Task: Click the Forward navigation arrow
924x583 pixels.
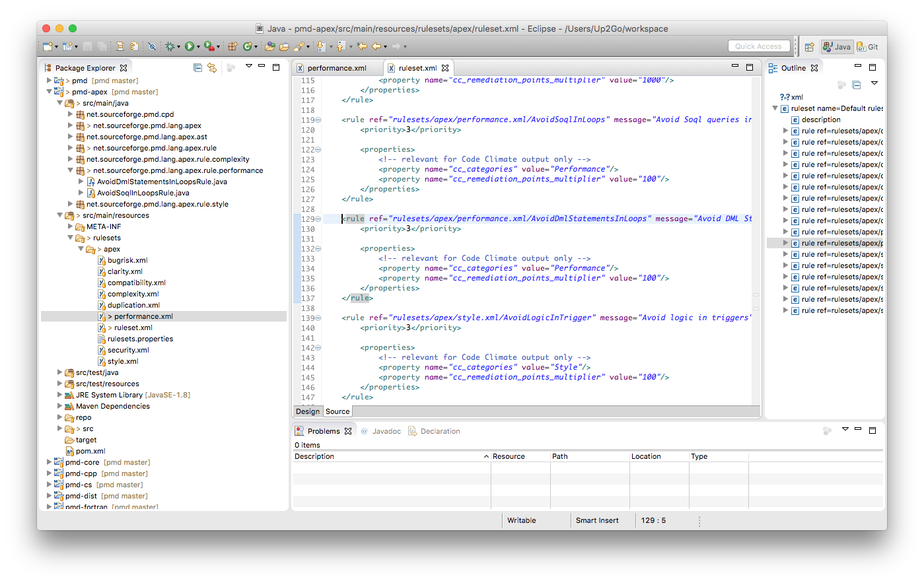Action: tap(396, 46)
